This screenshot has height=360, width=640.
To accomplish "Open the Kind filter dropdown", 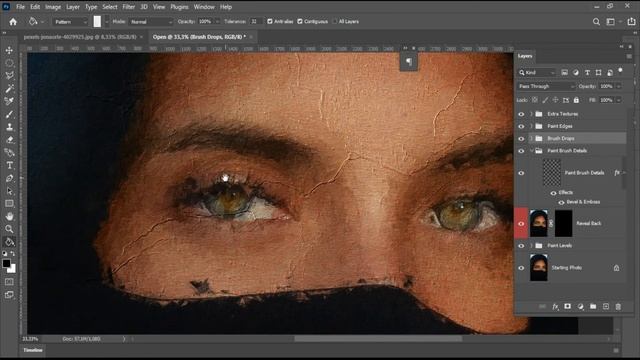I will 537,73.
